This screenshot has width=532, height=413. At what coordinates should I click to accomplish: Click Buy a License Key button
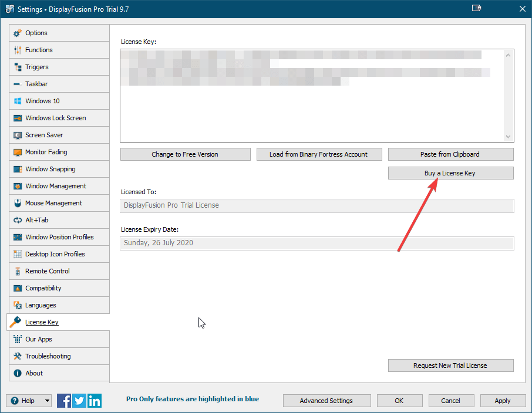coord(450,173)
